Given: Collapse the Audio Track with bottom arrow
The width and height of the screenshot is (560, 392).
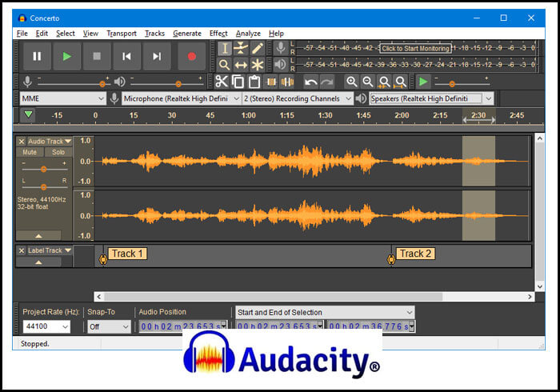Looking at the screenshot, I should (38, 236).
